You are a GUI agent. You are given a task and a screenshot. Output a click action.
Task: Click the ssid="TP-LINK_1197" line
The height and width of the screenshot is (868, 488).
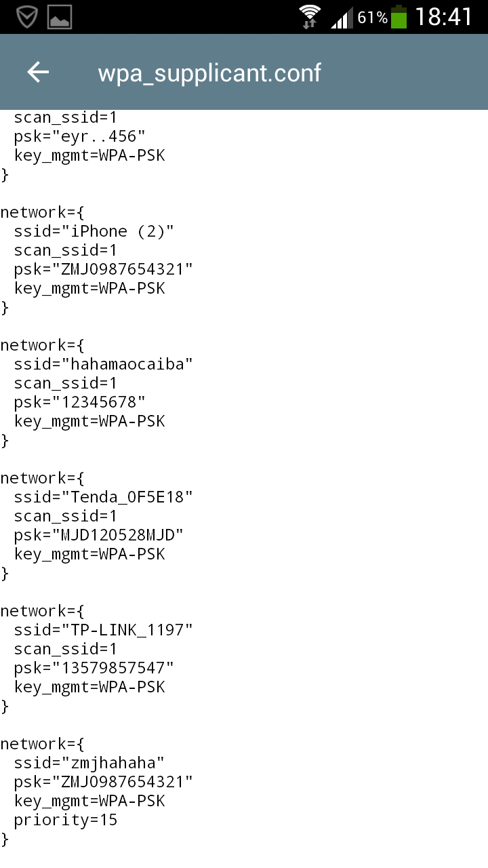point(103,630)
